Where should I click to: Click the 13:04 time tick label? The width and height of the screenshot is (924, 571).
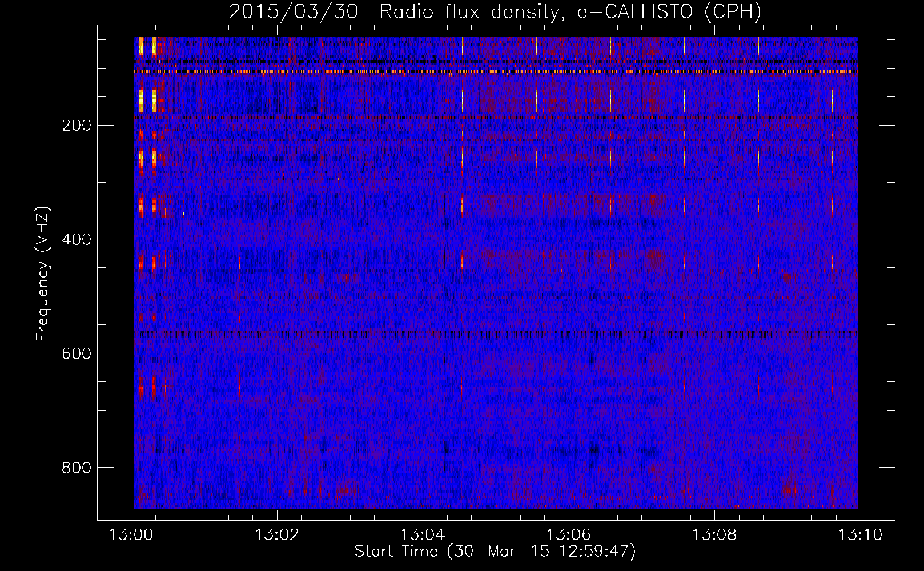tap(423, 535)
